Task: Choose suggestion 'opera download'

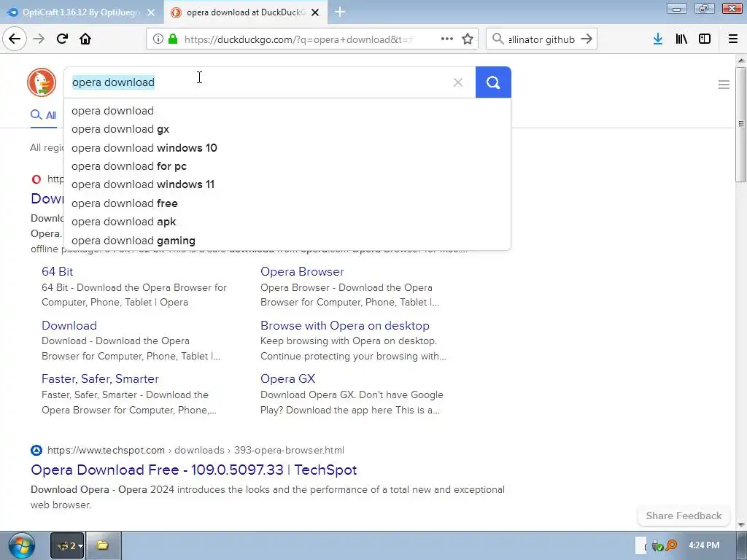Action: (x=287, y=111)
